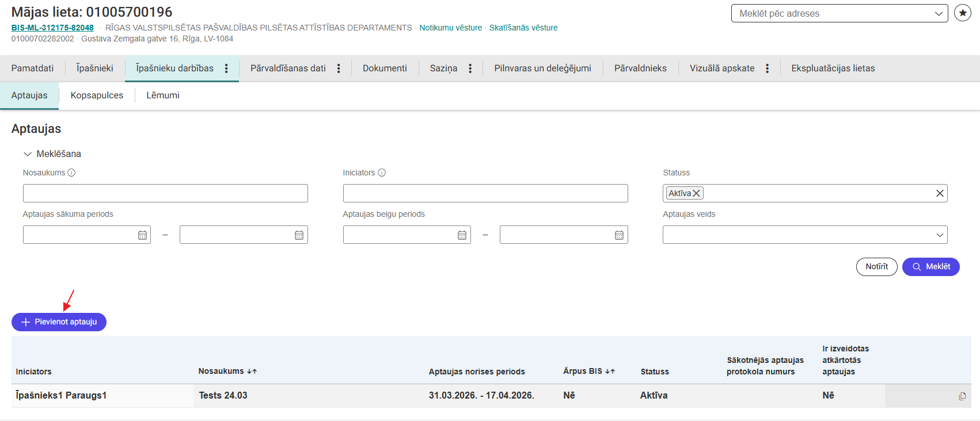Clear the Statuss field with the X

click(940, 193)
